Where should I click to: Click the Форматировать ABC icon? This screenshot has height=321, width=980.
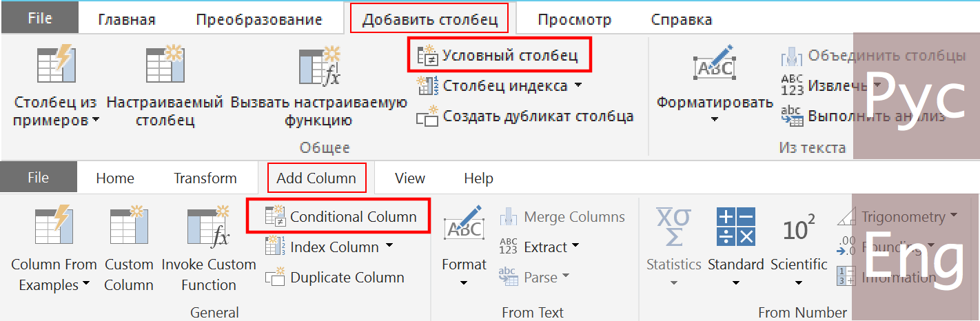coord(714,64)
